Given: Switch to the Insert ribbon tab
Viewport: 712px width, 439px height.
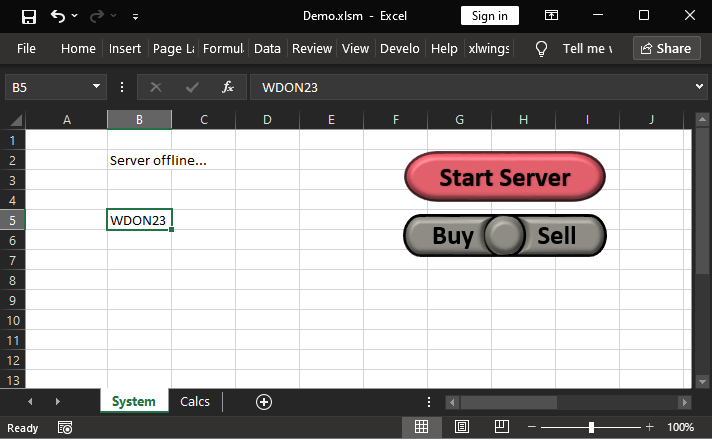Looking at the screenshot, I should click(x=125, y=49).
